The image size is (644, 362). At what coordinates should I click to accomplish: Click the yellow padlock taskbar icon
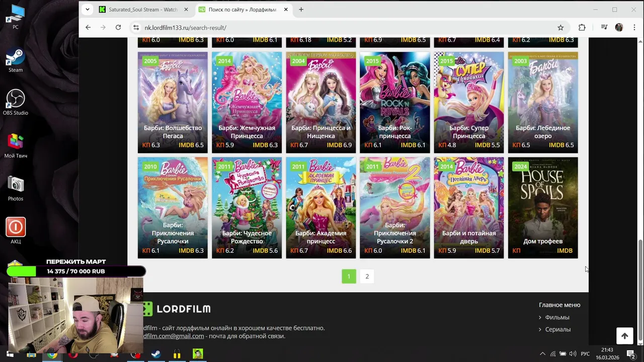(177, 354)
